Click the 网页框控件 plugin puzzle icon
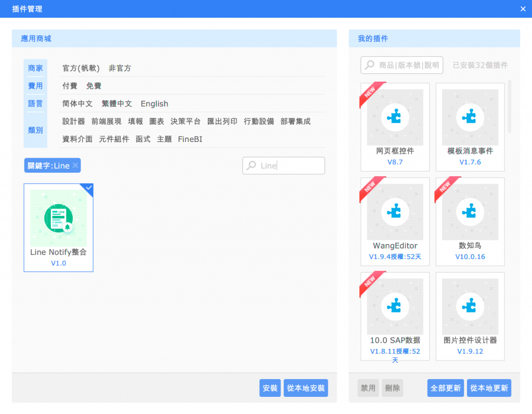This screenshot has width=532, height=414. pos(395,118)
